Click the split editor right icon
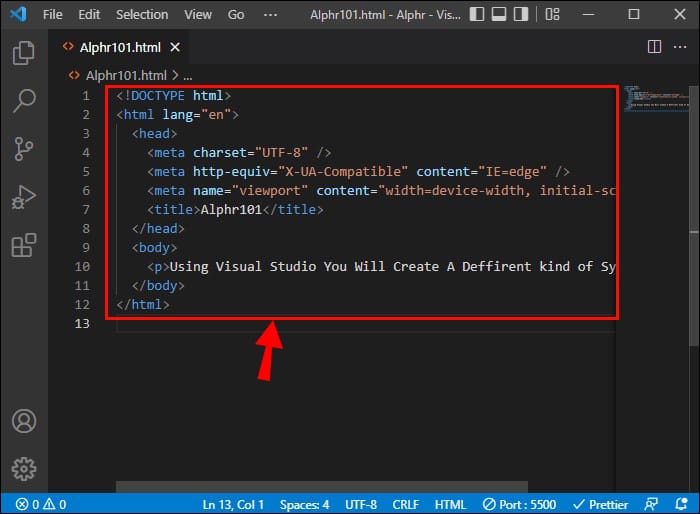700x514 pixels. click(654, 46)
